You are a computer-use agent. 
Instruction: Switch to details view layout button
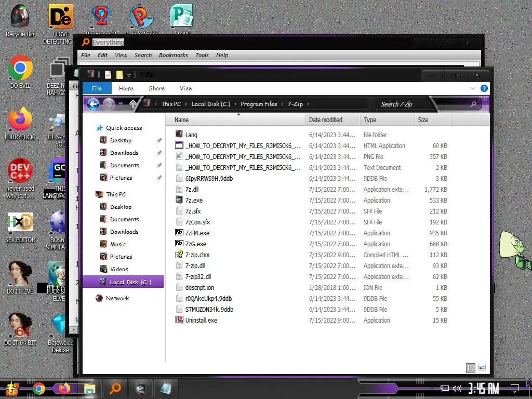pos(471,368)
